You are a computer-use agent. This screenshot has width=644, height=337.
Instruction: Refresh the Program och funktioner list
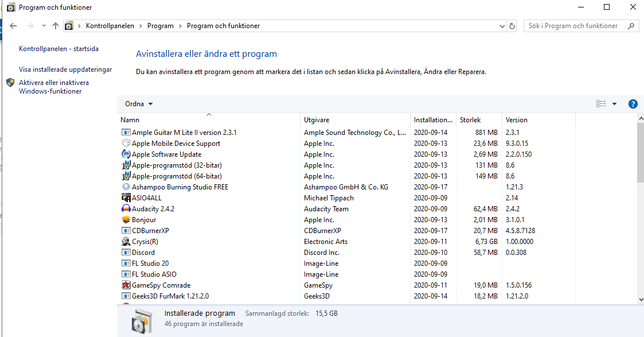[513, 26]
